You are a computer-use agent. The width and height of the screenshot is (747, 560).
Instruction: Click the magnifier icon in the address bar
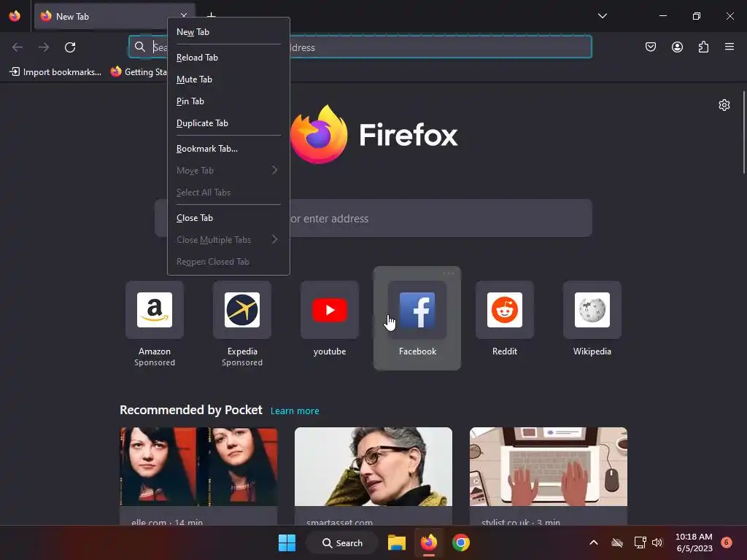(139, 47)
